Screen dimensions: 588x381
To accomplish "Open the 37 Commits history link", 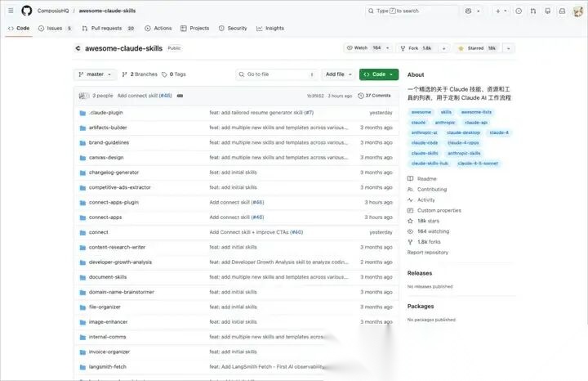I will pyautogui.click(x=374, y=96).
